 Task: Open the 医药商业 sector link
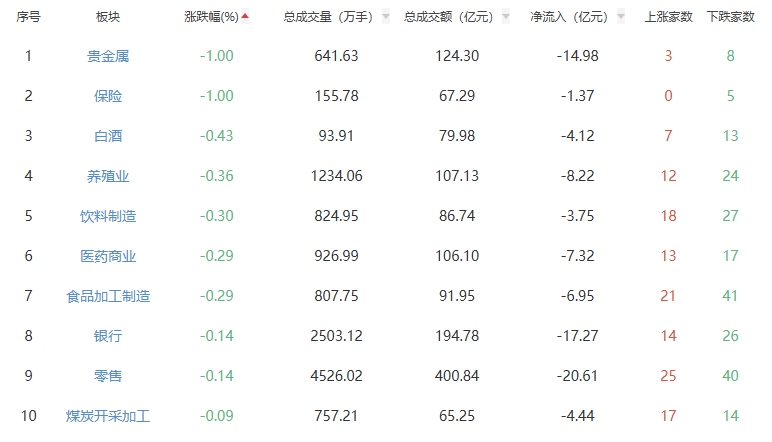(108, 256)
